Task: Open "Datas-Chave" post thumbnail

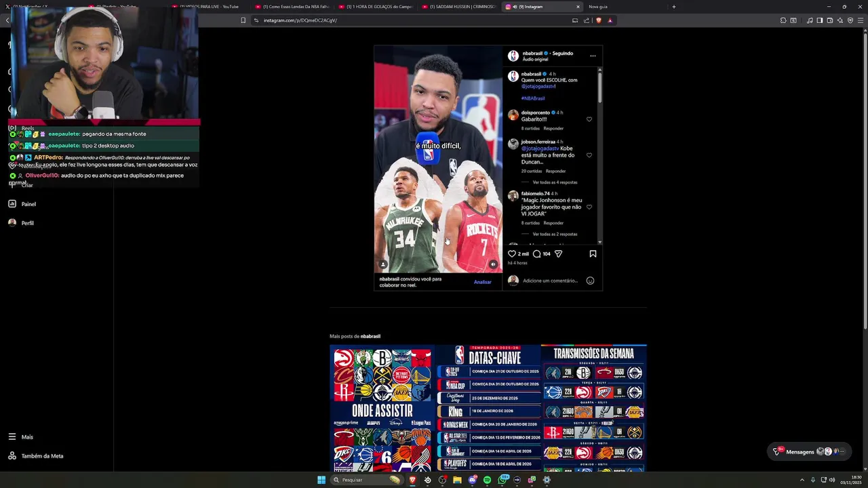Action: pos(488,408)
